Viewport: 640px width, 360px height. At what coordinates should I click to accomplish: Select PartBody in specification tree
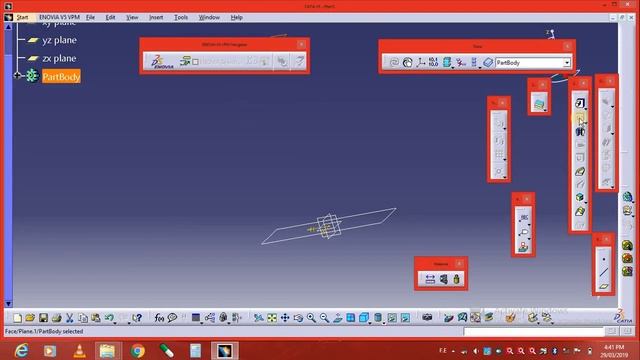61,76
